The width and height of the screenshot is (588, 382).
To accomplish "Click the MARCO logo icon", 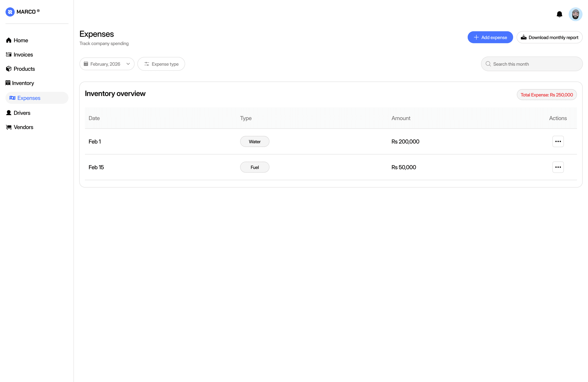I will tap(10, 12).
